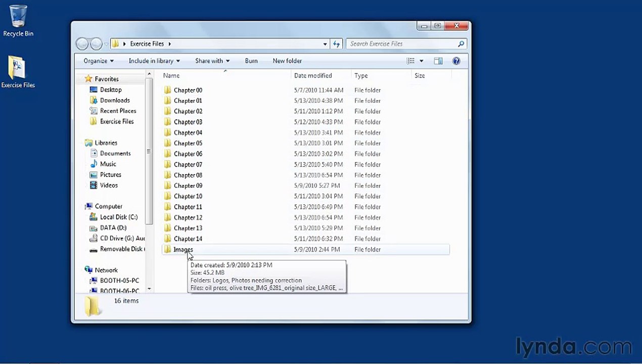
Task: Open the Help question mark icon
Action: (x=456, y=61)
